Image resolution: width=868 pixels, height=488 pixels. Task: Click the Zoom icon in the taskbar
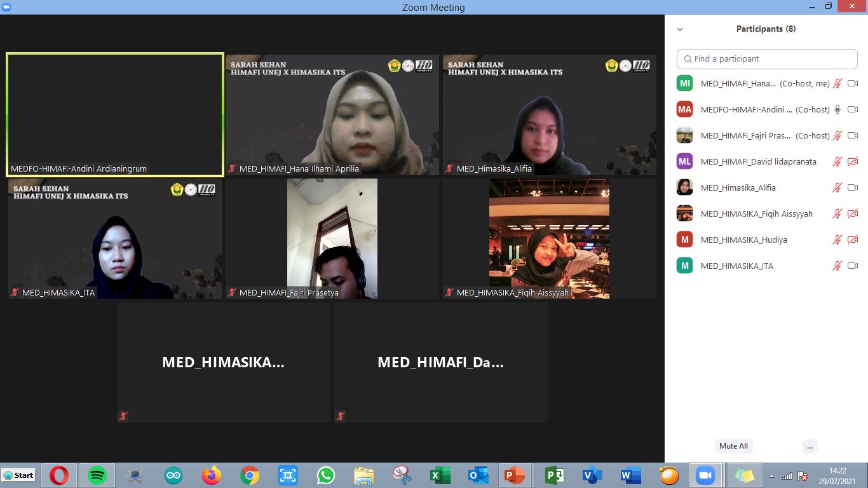coord(704,475)
